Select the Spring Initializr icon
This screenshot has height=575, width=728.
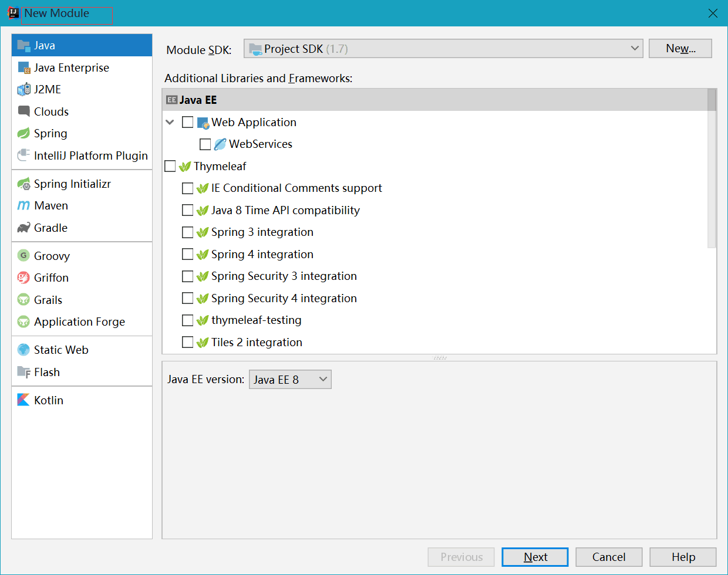coord(23,184)
